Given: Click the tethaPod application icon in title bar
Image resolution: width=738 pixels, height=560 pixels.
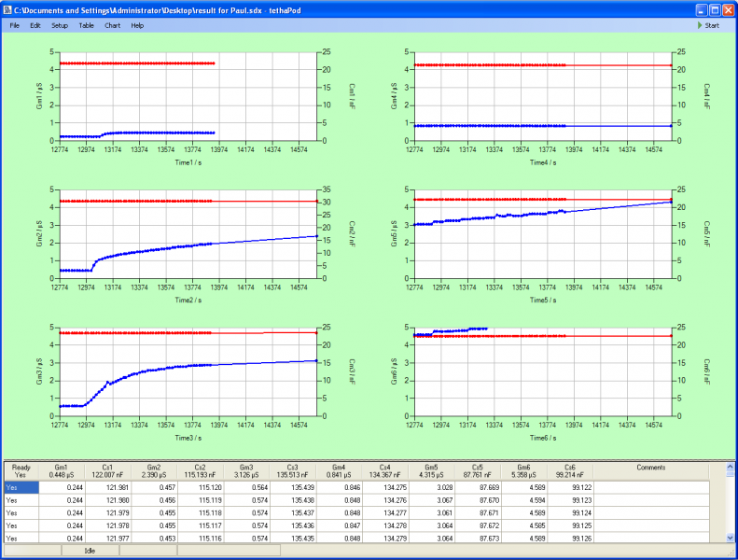Looking at the screenshot, I should (x=7, y=8).
